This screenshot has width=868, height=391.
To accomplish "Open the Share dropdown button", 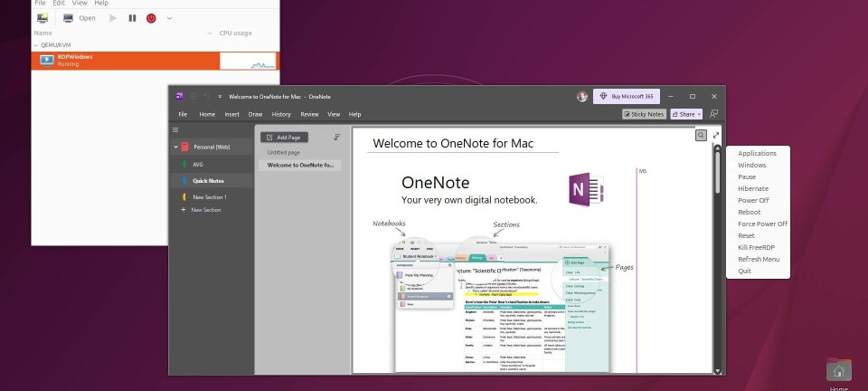I will [x=686, y=114].
